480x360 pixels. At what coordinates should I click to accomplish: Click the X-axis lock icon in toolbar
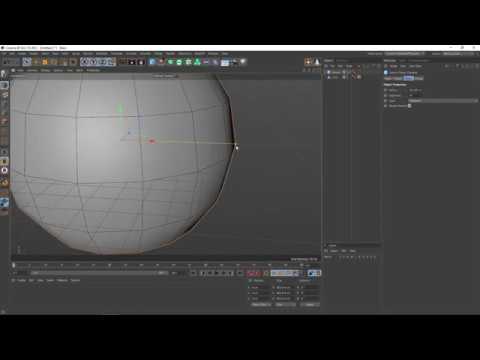[x=85, y=62]
